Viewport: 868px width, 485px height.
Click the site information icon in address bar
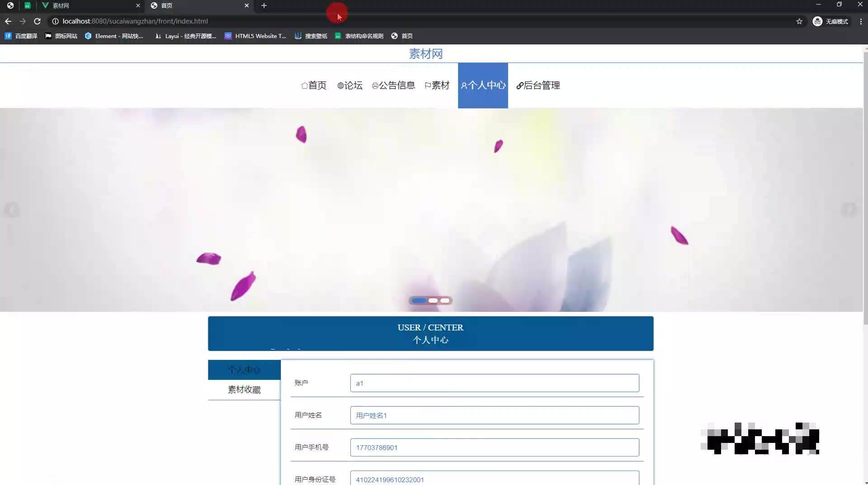click(x=55, y=21)
